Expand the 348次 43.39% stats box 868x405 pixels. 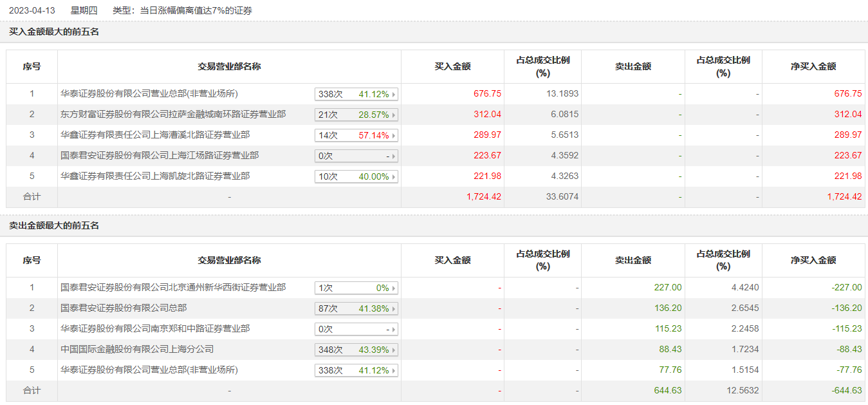[x=356, y=350]
